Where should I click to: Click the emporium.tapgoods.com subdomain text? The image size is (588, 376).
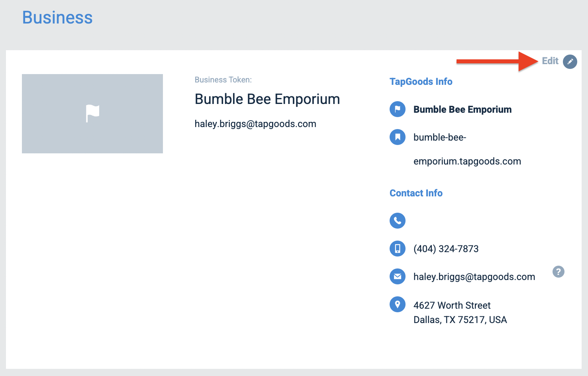click(467, 161)
